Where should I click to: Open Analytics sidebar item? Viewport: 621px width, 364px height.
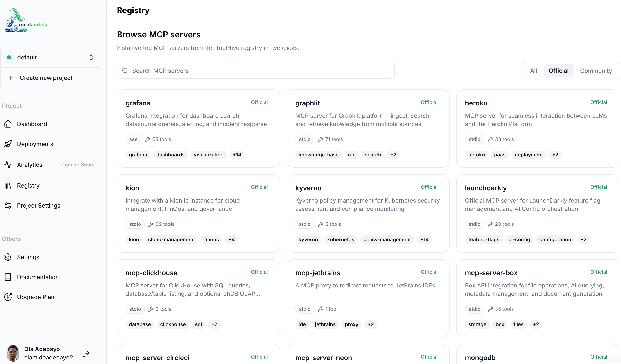[x=30, y=165]
